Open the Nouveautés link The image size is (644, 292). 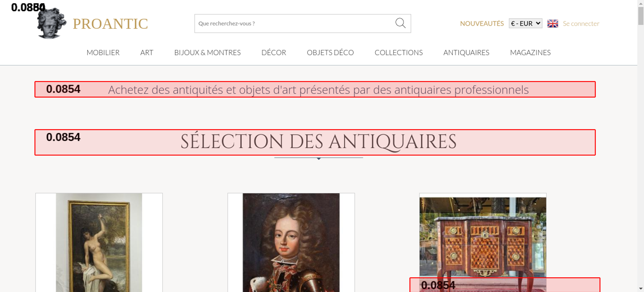click(482, 23)
